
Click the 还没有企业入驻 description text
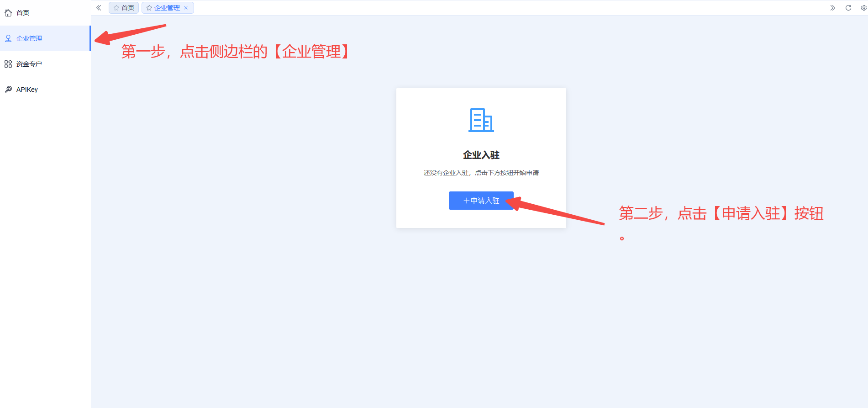(481, 173)
